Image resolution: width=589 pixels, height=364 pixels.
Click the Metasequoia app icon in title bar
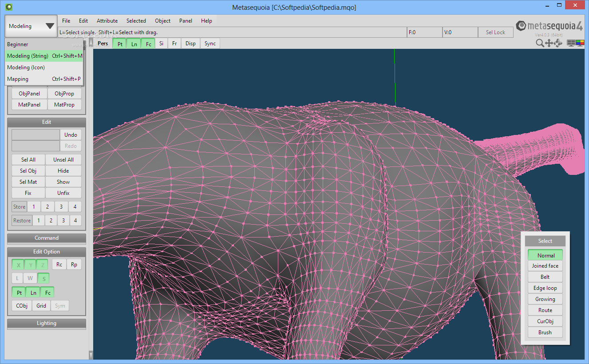[x=9, y=7]
